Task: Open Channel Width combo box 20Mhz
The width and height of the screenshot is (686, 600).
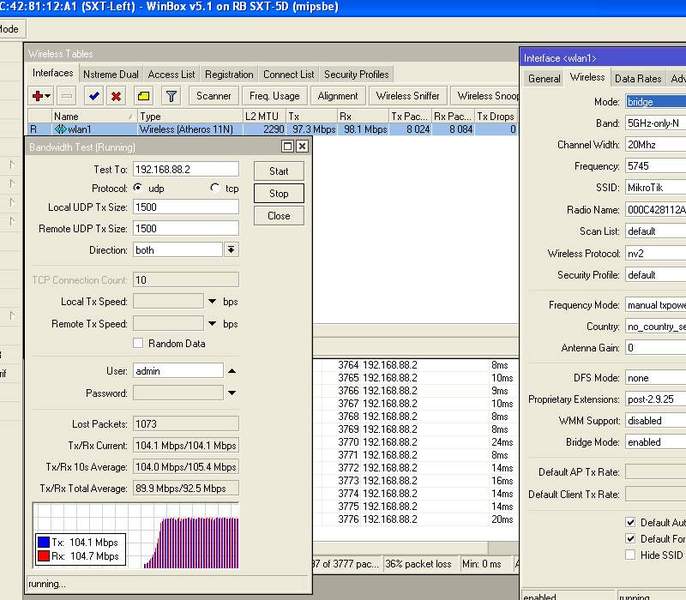Action: click(x=655, y=145)
